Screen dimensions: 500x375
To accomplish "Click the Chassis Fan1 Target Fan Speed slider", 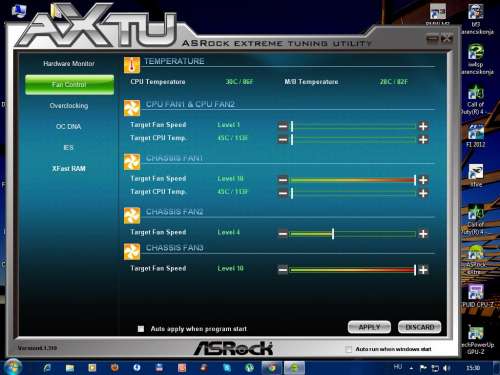I will (x=353, y=180).
